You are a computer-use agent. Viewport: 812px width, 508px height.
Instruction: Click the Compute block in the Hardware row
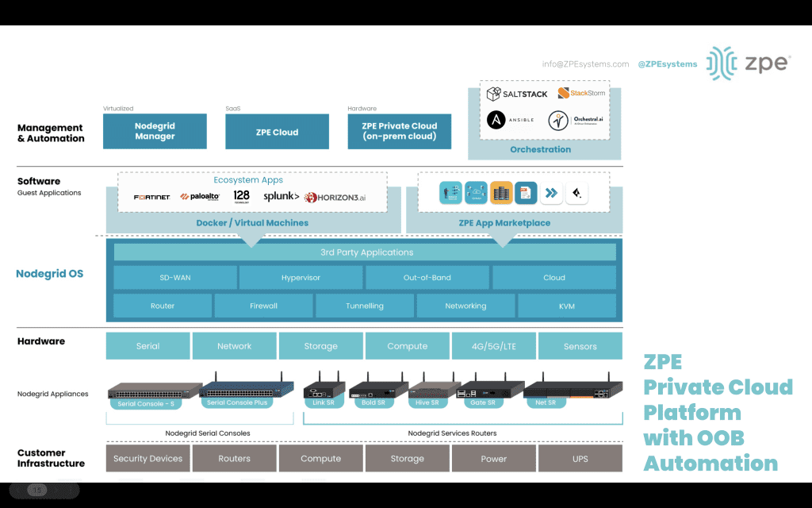coord(408,346)
